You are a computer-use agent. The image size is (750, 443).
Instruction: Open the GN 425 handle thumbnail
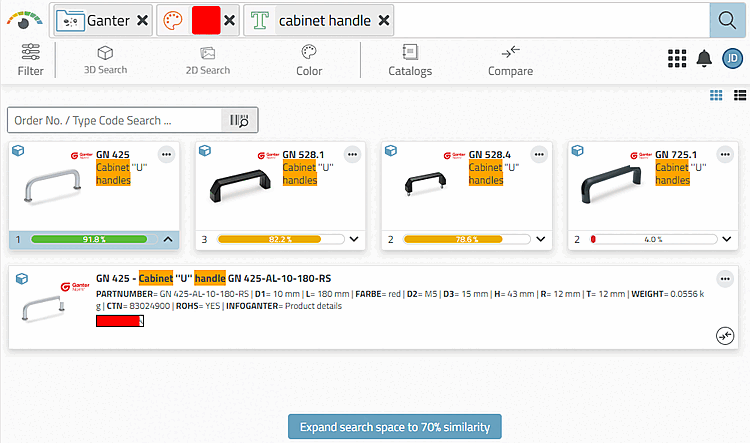click(x=53, y=186)
